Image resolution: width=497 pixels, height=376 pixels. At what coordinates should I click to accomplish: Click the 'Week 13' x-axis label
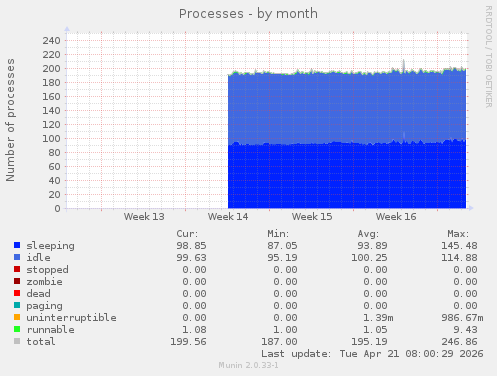[144, 217]
